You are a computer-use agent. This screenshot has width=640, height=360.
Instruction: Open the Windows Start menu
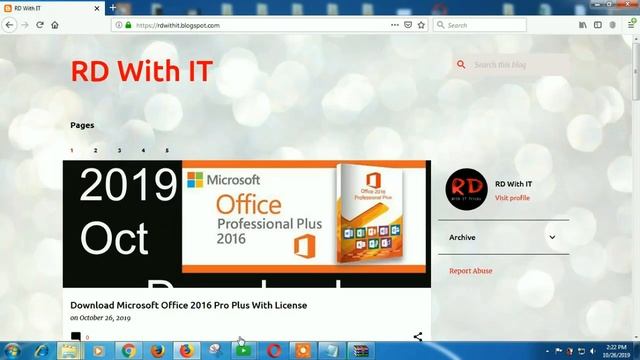tap(12, 351)
